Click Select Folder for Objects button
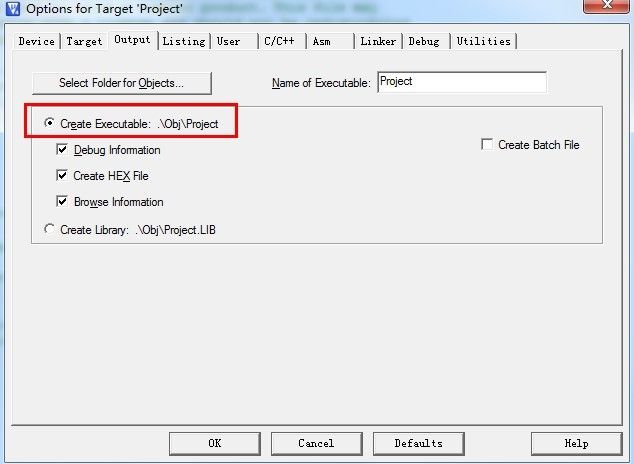The image size is (634, 464). point(122,83)
